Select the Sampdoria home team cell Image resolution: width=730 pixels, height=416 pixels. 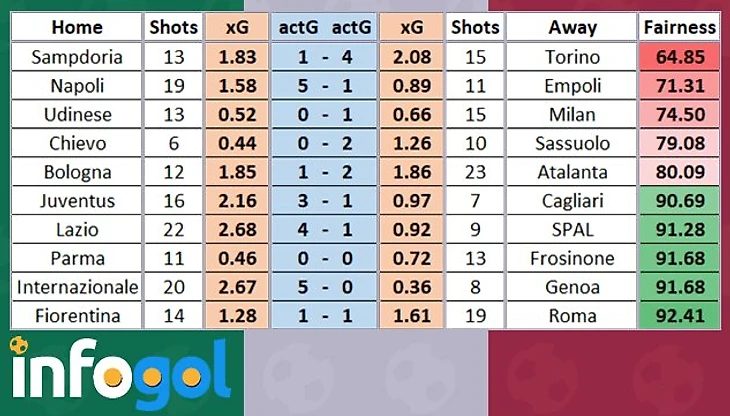point(77,57)
